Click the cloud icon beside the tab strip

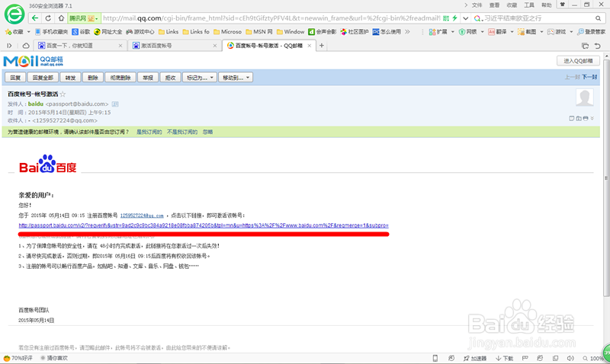[x=26, y=46]
